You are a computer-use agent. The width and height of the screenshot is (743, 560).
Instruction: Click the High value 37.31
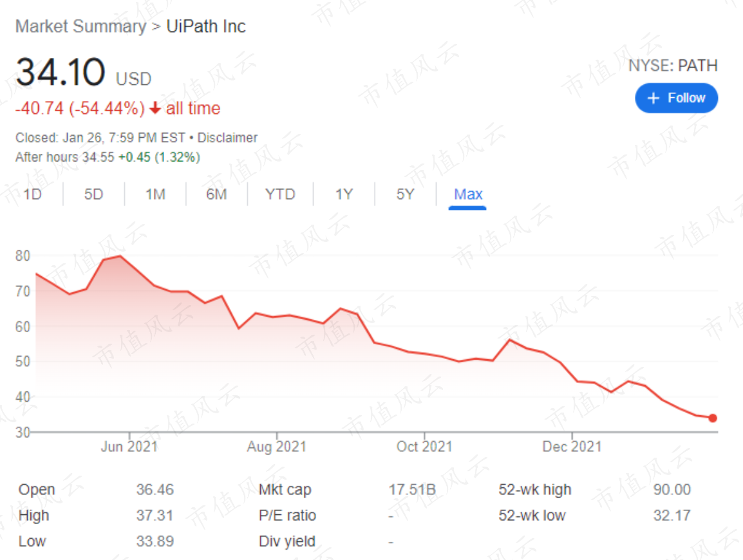point(155,516)
